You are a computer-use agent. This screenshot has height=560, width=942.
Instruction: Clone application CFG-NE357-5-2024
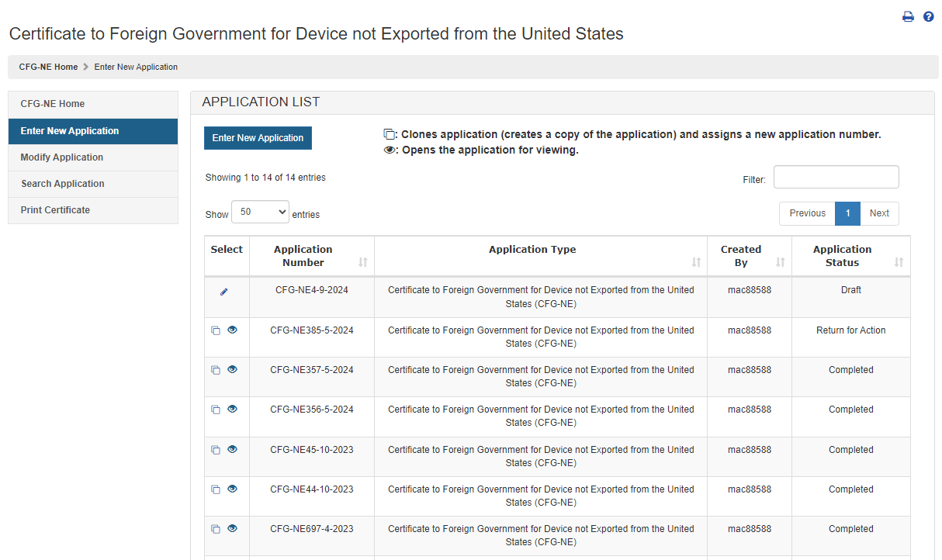216,370
